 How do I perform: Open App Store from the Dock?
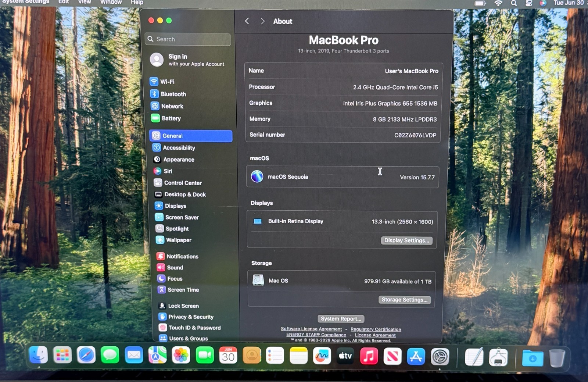(416, 356)
